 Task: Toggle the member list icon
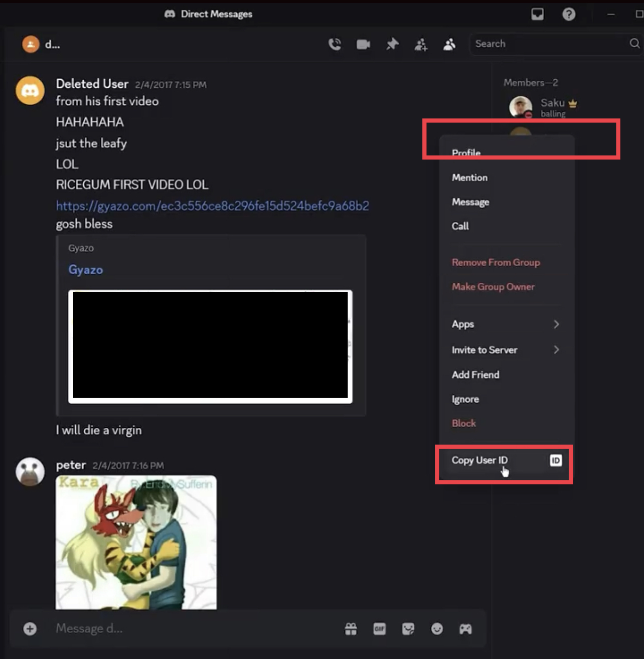[449, 44]
